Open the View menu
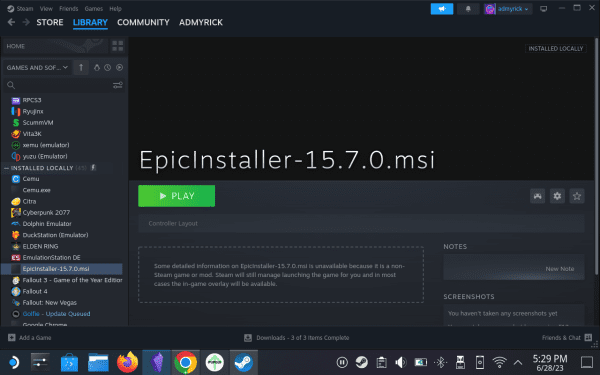 click(x=46, y=8)
